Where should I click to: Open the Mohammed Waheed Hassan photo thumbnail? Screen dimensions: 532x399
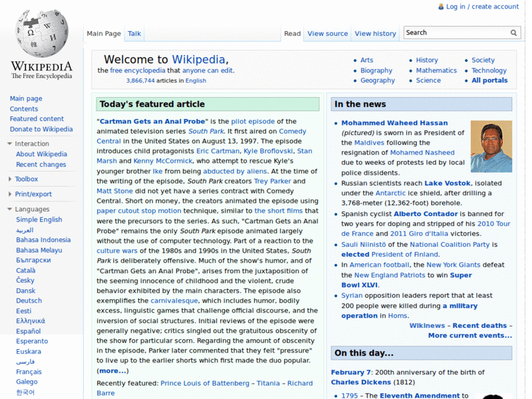tap(491, 146)
